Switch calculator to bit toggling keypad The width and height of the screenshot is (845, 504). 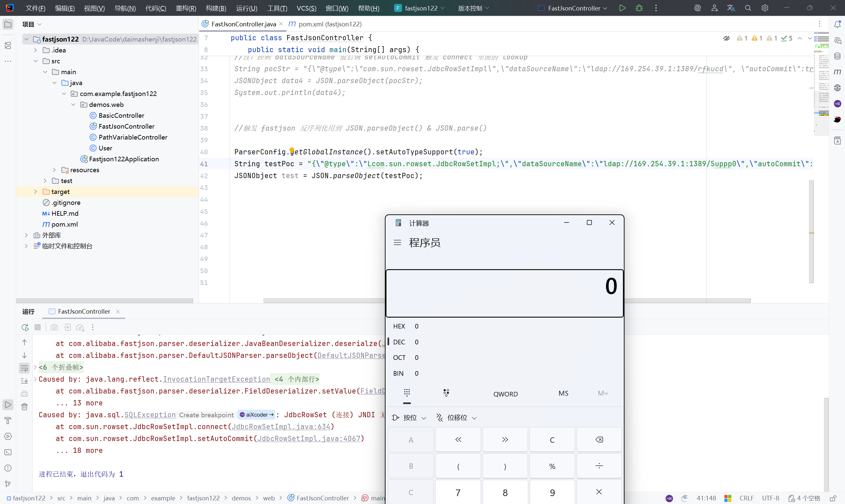coord(446,393)
